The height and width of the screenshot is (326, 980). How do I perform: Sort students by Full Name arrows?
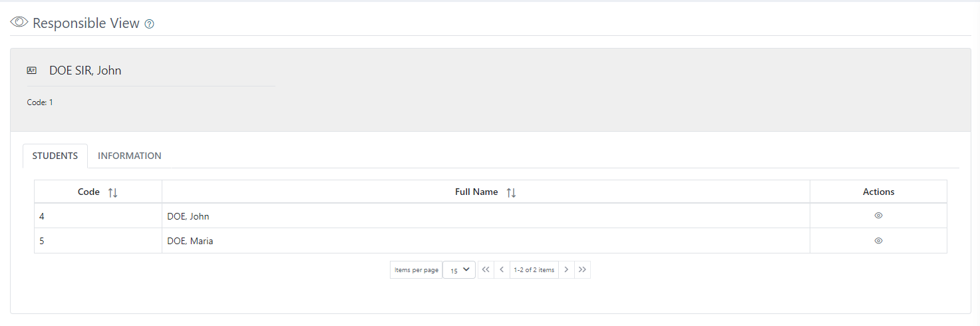click(511, 192)
